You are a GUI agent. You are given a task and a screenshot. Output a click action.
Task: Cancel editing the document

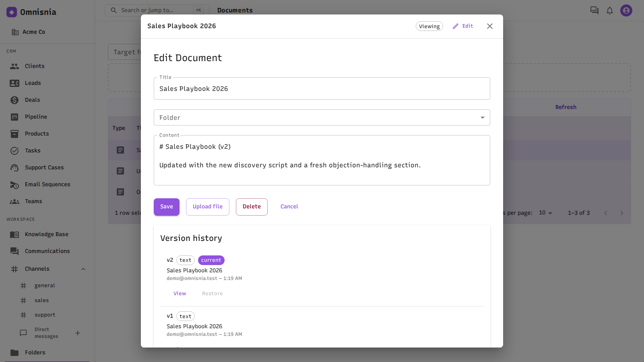(x=289, y=207)
